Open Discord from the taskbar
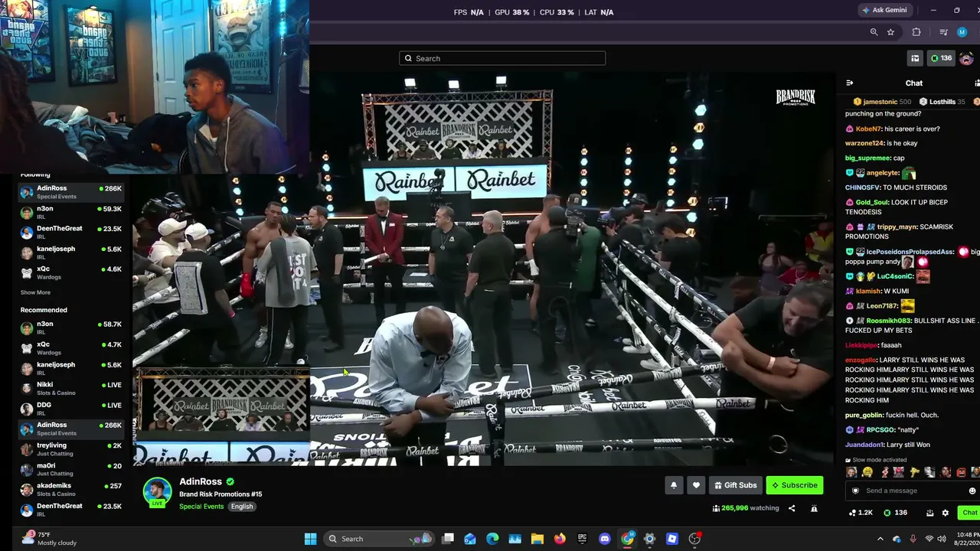This screenshot has width=980, height=551. (x=605, y=539)
